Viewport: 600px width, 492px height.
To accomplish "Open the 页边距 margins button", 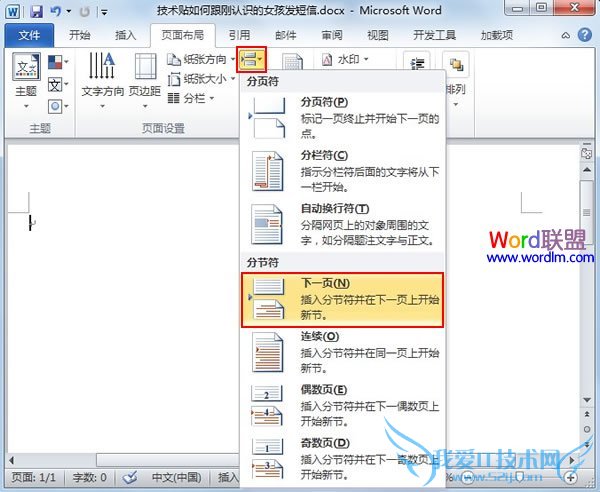I will click(x=145, y=80).
